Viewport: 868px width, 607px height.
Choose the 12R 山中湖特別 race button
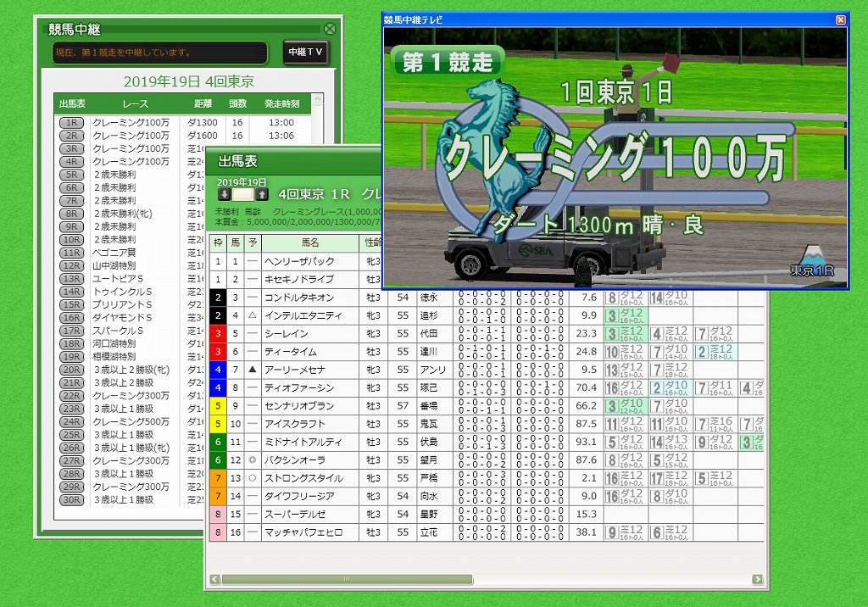point(72,266)
